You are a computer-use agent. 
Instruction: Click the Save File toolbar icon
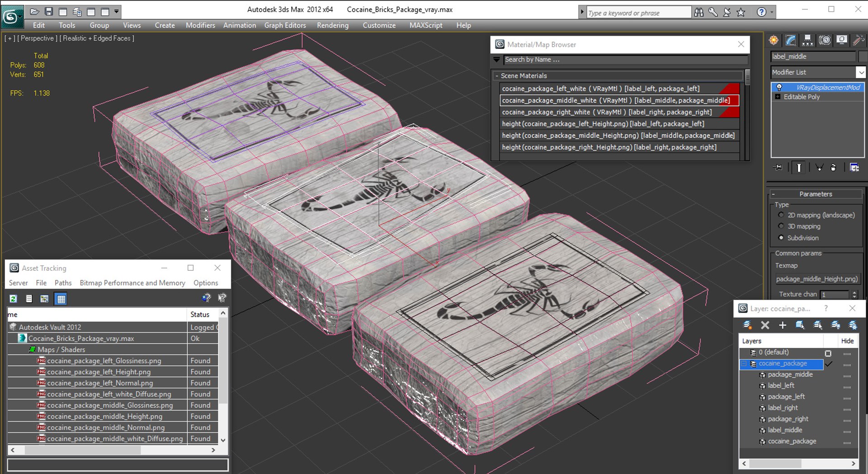49,12
